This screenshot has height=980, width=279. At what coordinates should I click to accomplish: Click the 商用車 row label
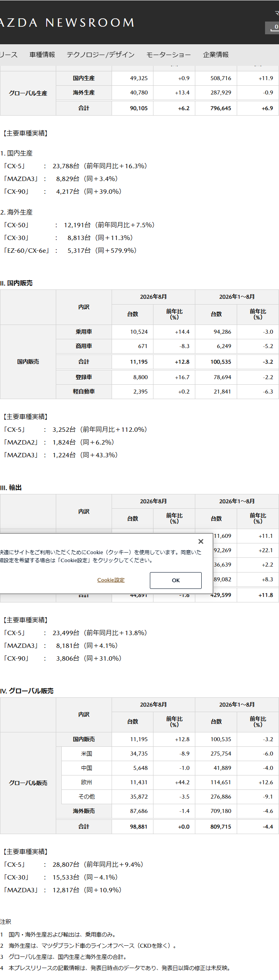(84, 346)
